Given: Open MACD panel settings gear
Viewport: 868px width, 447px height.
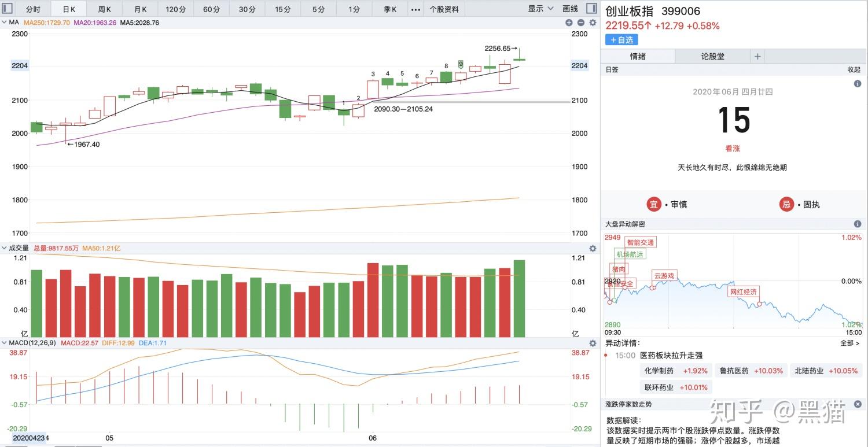Looking at the screenshot, I should click(x=593, y=343).
